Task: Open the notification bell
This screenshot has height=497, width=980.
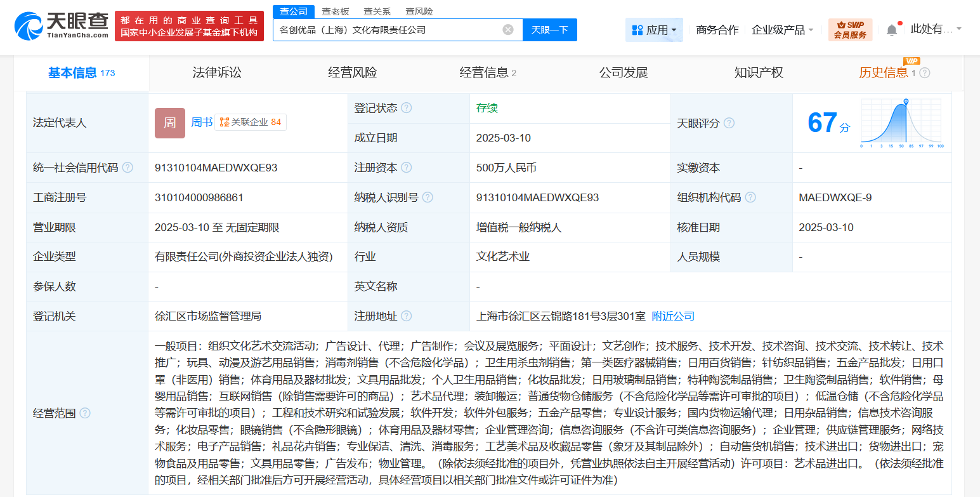Action: coord(891,29)
